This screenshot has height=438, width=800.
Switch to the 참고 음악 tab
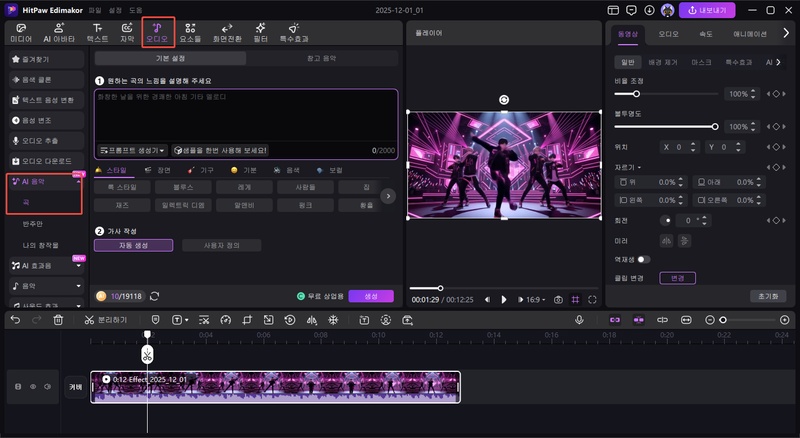click(x=322, y=58)
